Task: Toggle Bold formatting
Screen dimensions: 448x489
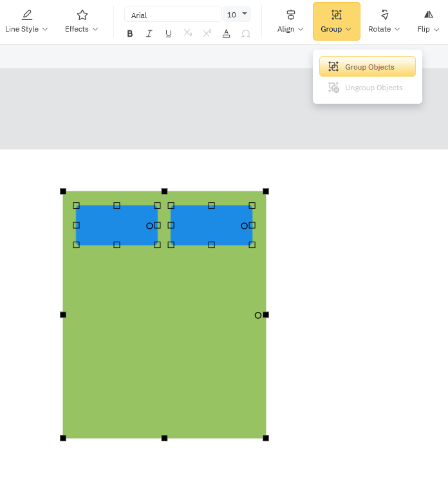Action: [130, 34]
